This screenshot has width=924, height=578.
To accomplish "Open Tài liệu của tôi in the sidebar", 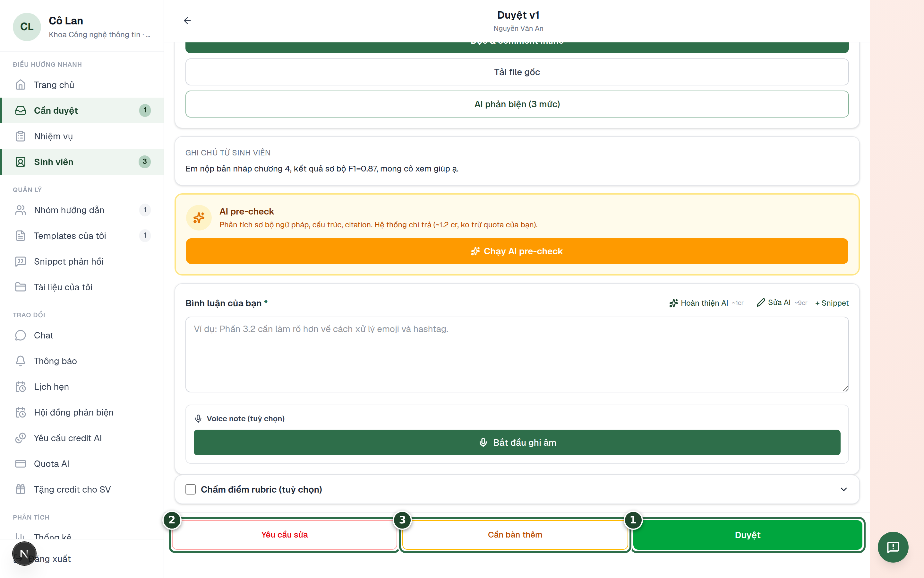I will [82, 287].
